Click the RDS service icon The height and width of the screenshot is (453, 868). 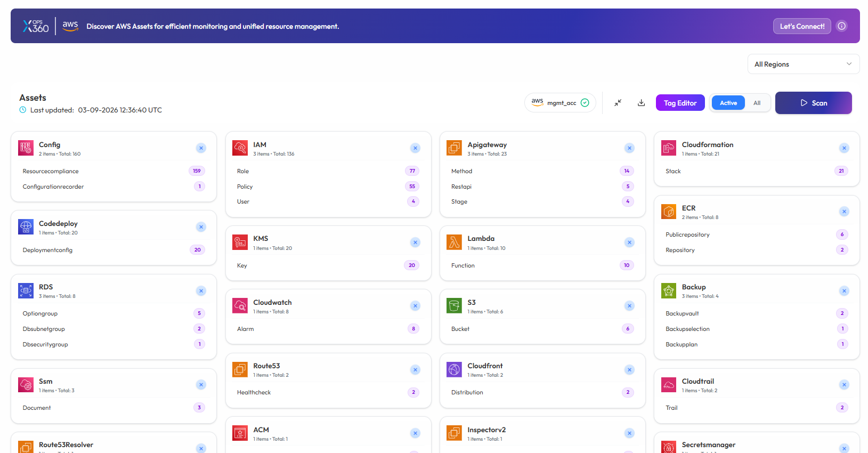coord(26,290)
